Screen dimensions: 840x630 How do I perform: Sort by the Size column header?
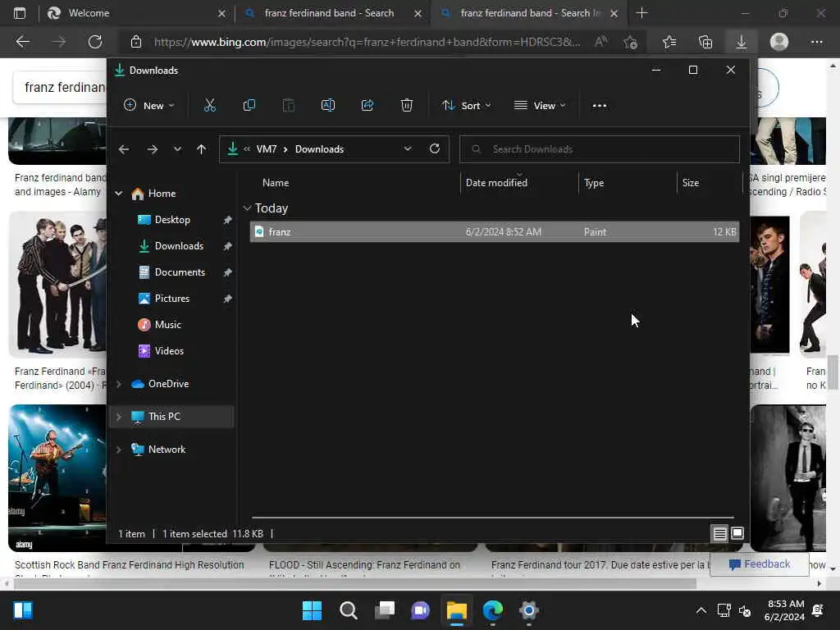click(x=709, y=183)
